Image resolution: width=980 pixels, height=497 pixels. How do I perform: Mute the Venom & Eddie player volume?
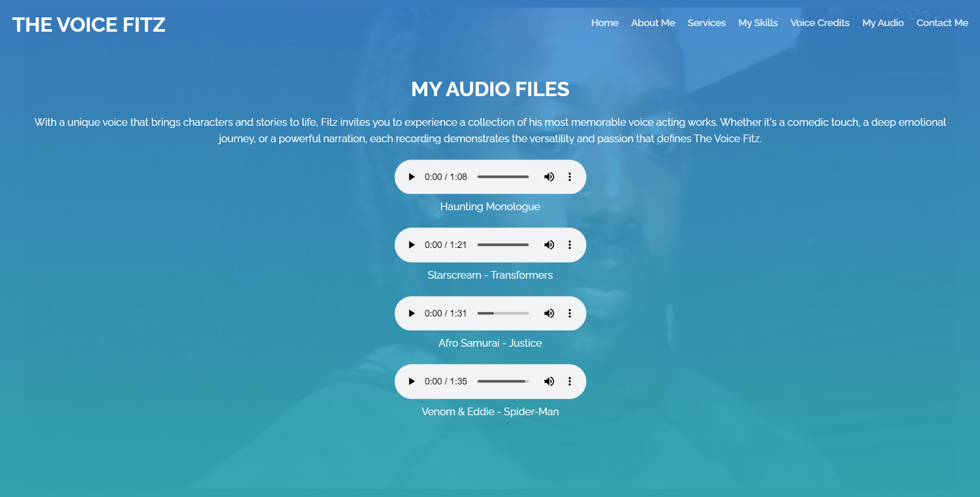pos(549,381)
